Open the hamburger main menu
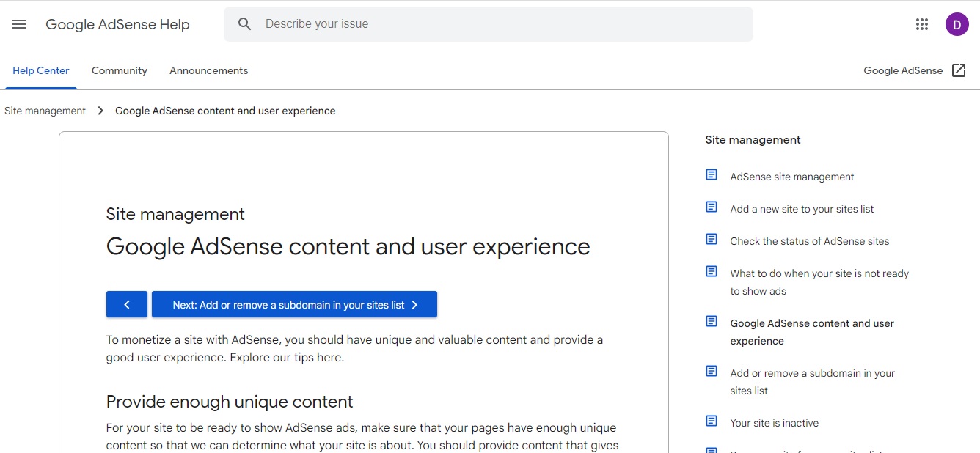This screenshot has width=980, height=453. (x=19, y=24)
